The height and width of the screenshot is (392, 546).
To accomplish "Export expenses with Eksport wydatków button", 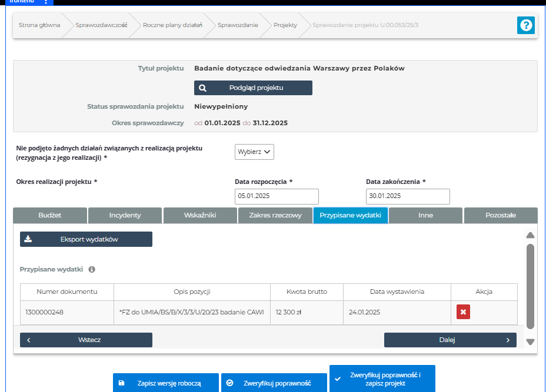I will 86,239.
